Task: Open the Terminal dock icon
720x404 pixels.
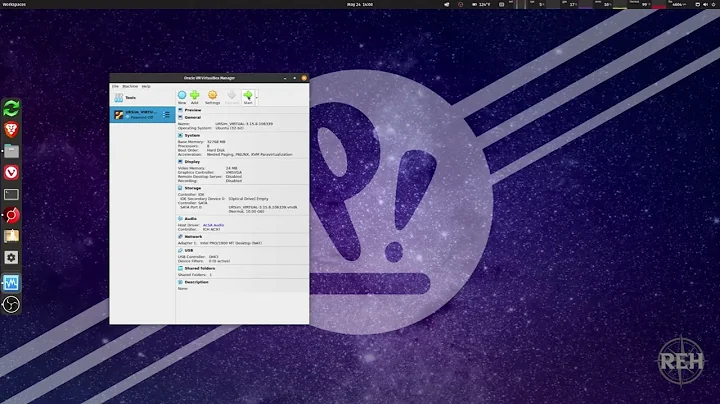Action: 11,194
